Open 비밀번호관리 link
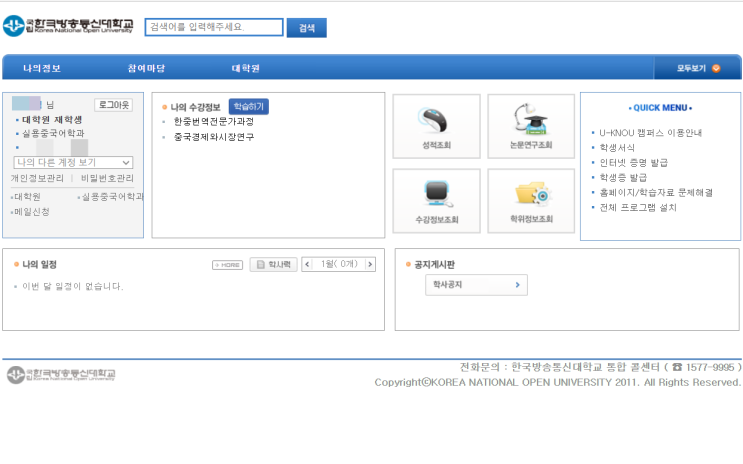The width and height of the screenshot is (743, 464). [107, 178]
